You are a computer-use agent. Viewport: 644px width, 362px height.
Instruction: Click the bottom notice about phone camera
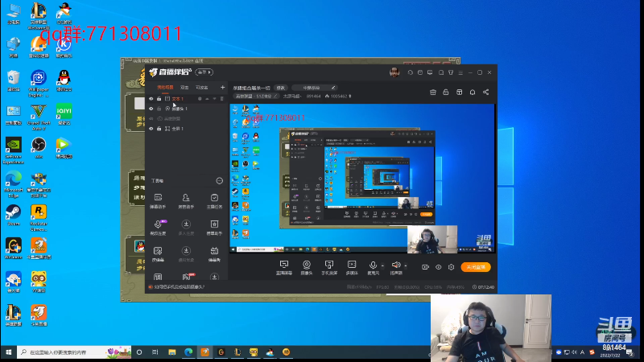pos(176,287)
